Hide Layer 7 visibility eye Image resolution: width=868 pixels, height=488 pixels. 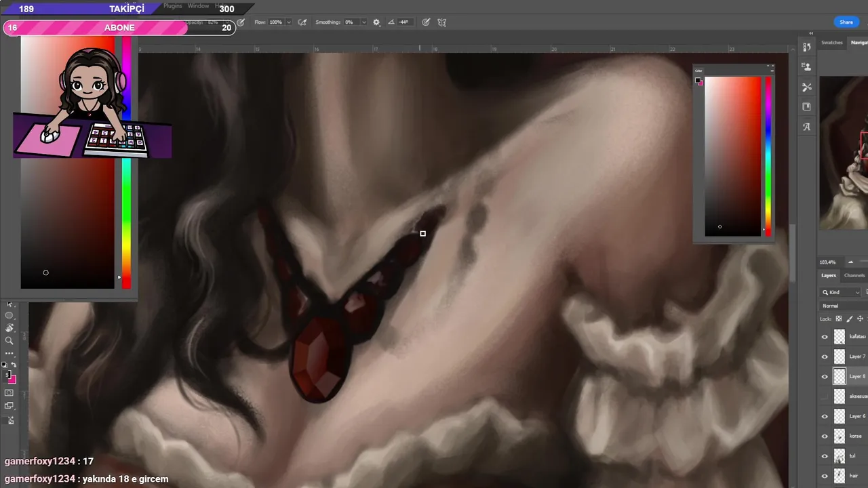(x=825, y=357)
